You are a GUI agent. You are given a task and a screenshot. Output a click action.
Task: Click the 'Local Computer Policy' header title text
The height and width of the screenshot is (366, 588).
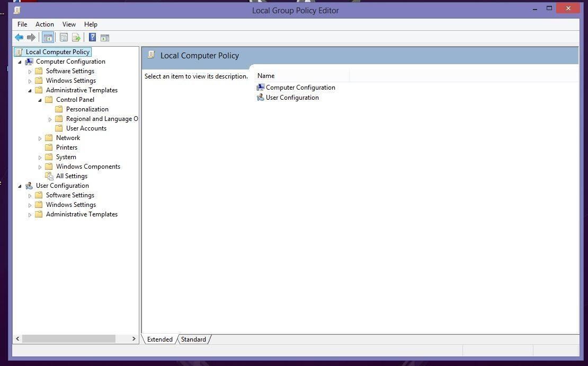[200, 56]
